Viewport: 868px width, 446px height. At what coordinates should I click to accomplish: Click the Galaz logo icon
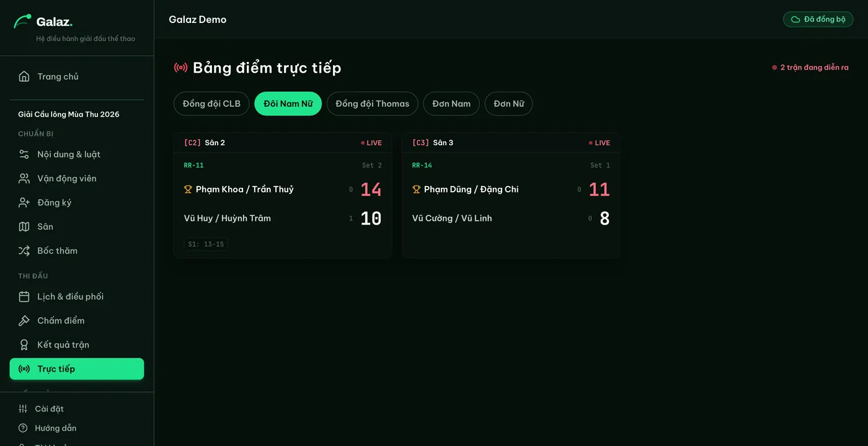[x=22, y=22]
